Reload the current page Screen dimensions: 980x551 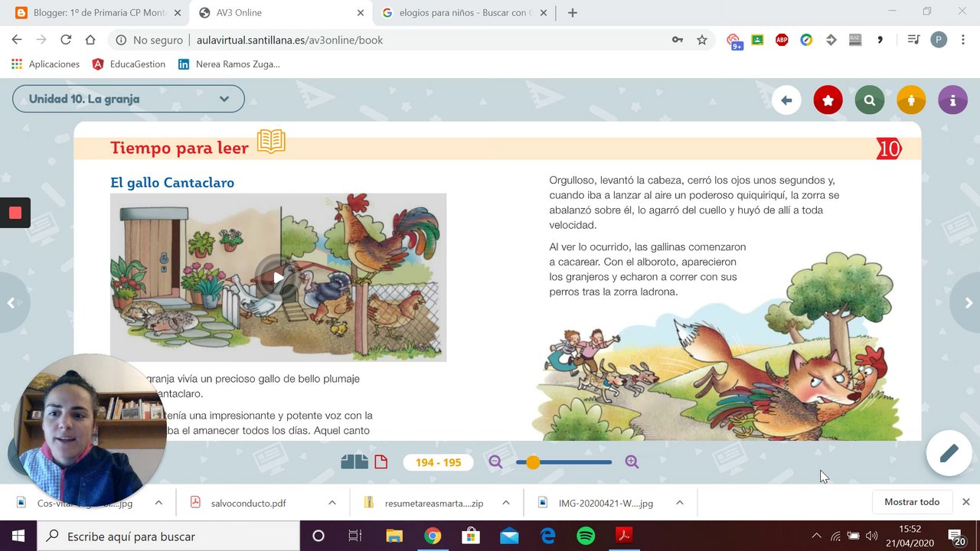pyautogui.click(x=66, y=40)
